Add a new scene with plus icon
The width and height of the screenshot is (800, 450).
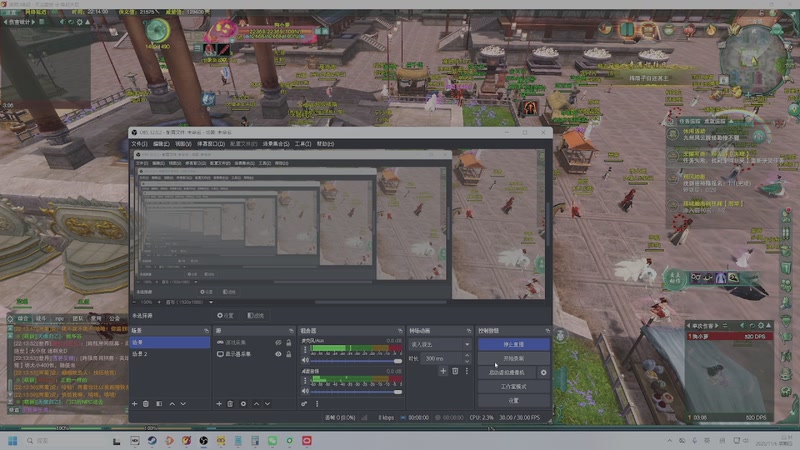pyautogui.click(x=135, y=404)
